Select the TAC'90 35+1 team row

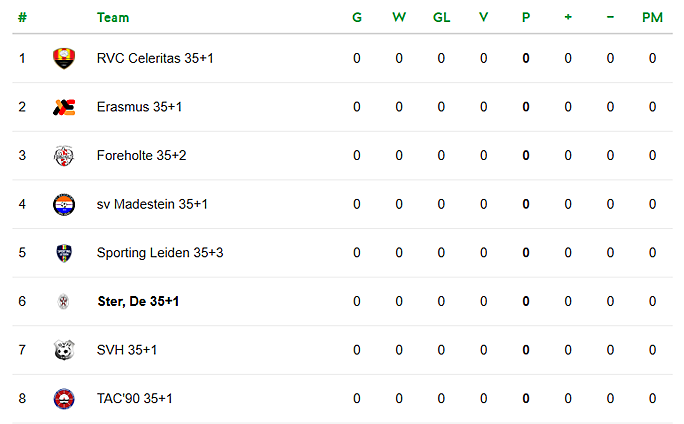point(342,399)
